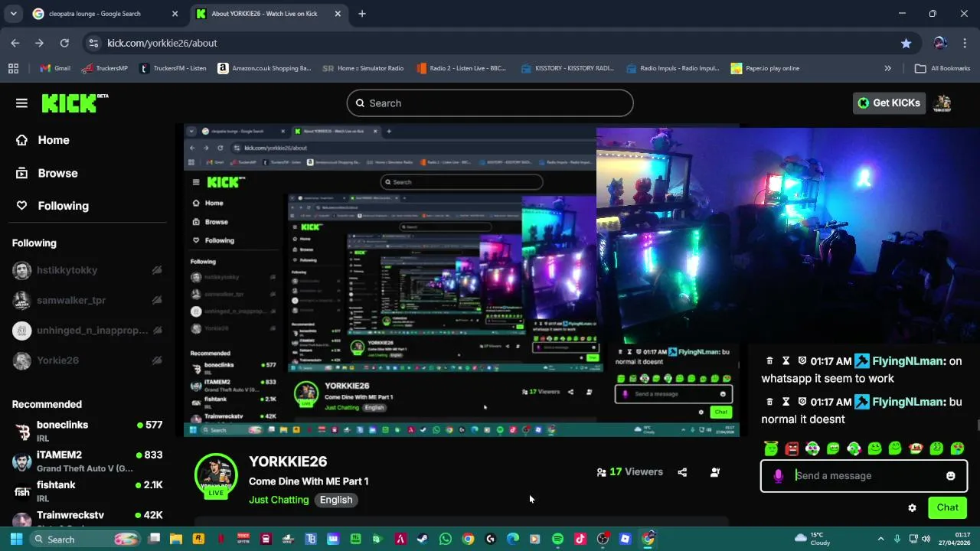
Task: Delete the 'bu normal it doesnt' message with trash icon
Action: pos(769,402)
